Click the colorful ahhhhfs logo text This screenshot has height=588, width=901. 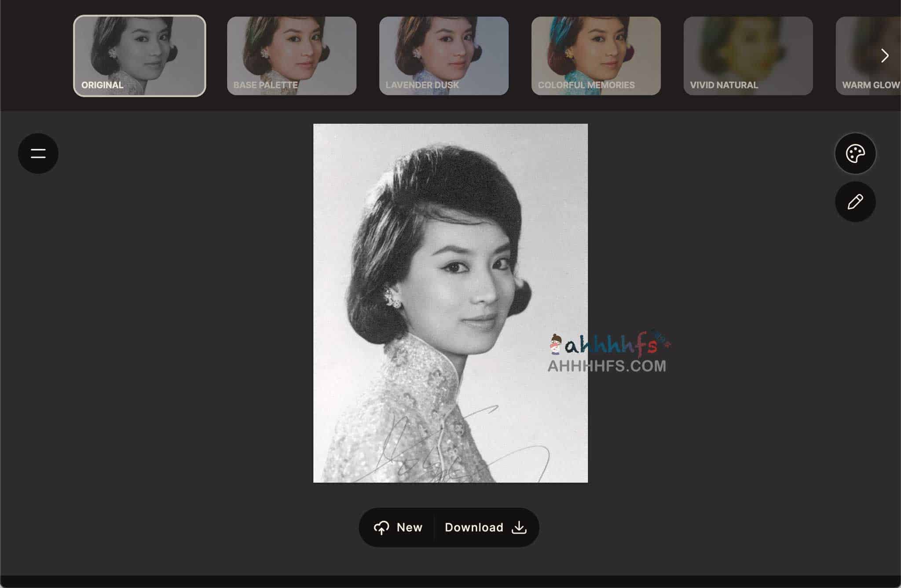[x=612, y=346]
